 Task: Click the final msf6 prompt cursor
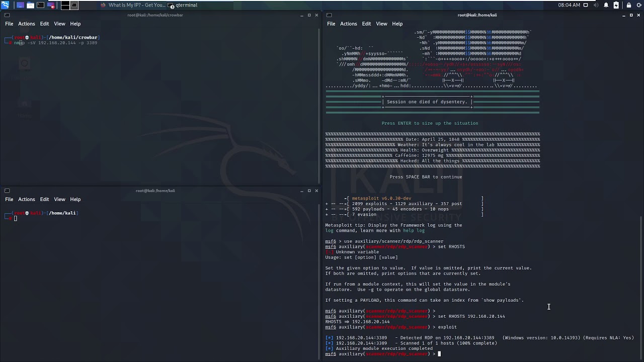(439, 354)
